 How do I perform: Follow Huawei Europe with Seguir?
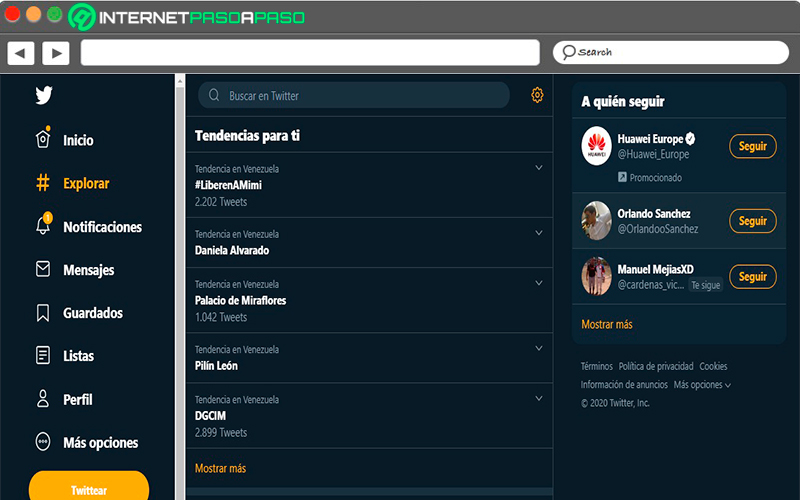753,146
